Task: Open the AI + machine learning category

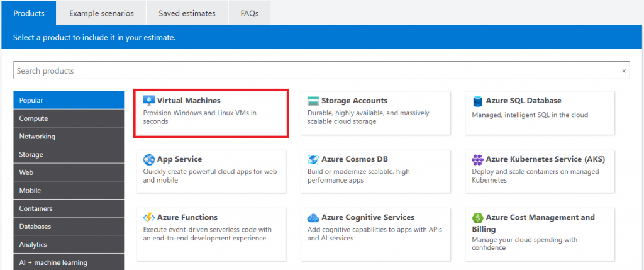Action: click(x=69, y=262)
